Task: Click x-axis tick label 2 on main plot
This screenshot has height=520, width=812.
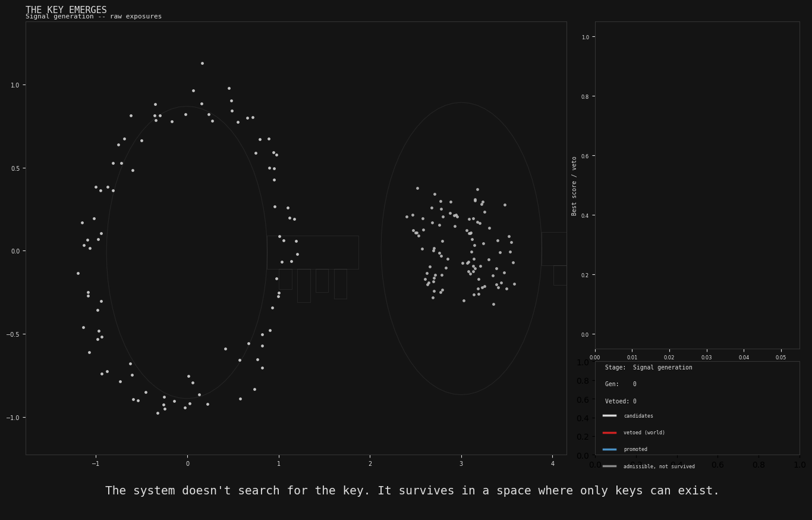Action: (x=370, y=464)
